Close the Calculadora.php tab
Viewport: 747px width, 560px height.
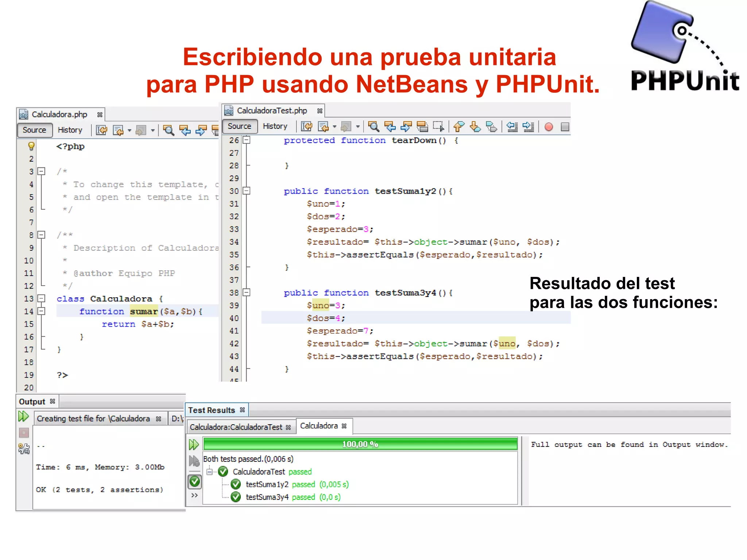[x=100, y=115]
